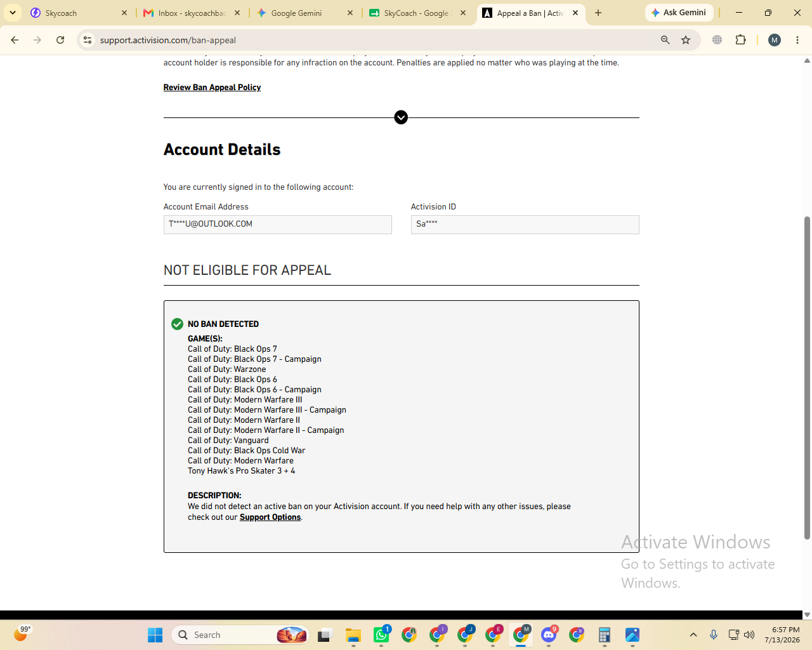The height and width of the screenshot is (650, 812).
Task: Click the Call of Duty: Vanguard entry
Action: coord(228,441)
